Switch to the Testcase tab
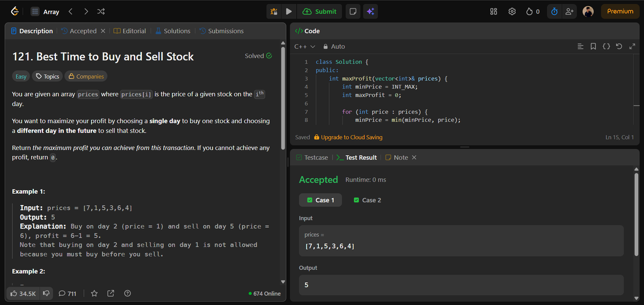This screenshot has width=644, height=305. [313, 157]
